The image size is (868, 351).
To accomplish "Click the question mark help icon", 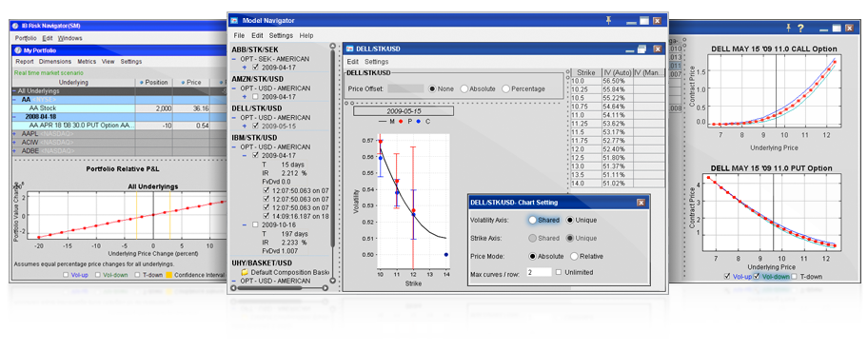I will tap(800, 28).
